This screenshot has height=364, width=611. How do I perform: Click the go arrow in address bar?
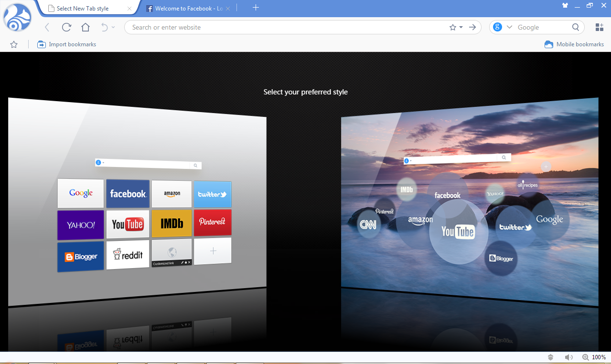472,27
